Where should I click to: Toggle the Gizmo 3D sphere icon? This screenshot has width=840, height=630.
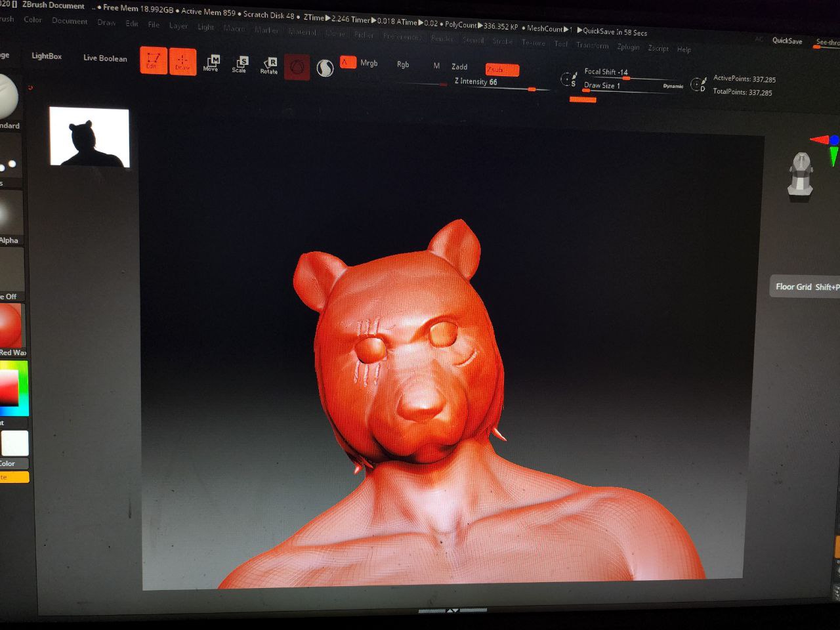tap(297, 67)
